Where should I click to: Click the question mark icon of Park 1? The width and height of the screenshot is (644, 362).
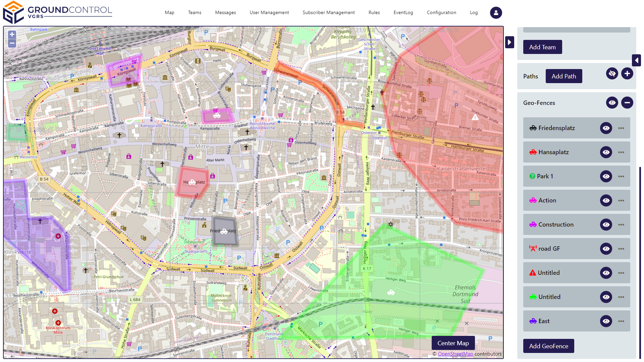pyautogui.click(x=532, y=176)
